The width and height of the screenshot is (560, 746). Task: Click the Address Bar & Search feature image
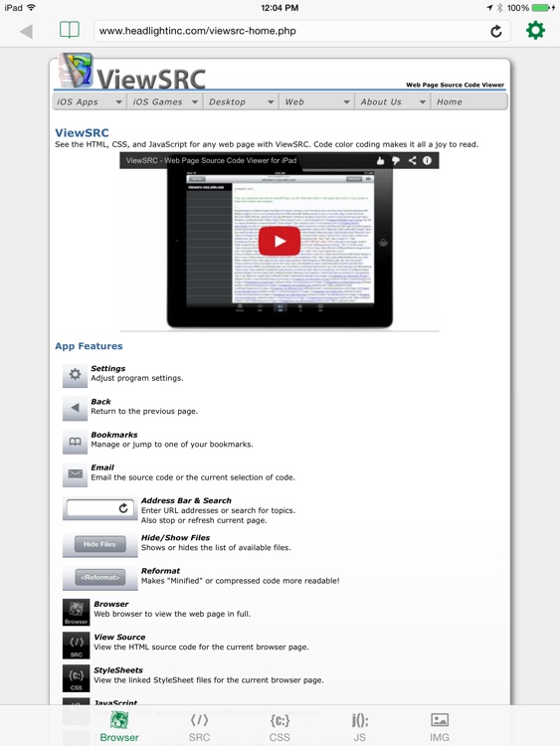tap(99, 508)
